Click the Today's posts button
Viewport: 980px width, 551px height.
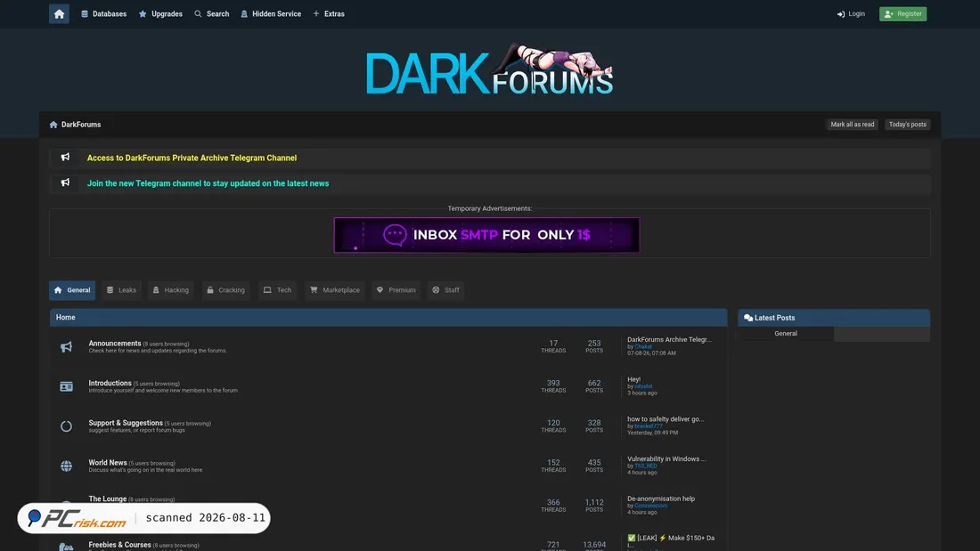pos(908,125)
